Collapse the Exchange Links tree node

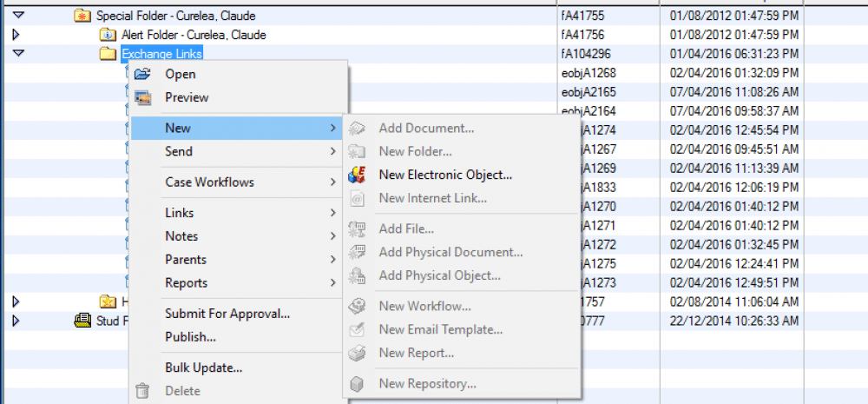(18, 54)
